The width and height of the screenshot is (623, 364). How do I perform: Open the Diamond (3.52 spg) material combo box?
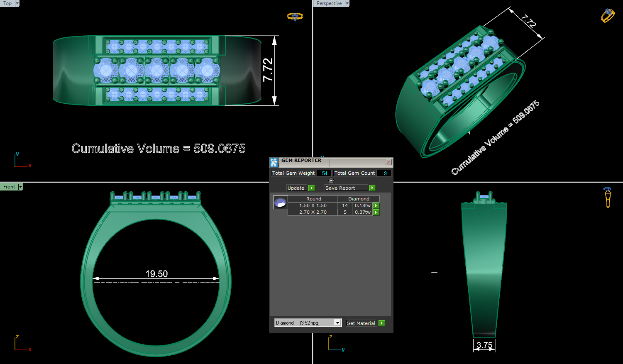tap(337, 322)
